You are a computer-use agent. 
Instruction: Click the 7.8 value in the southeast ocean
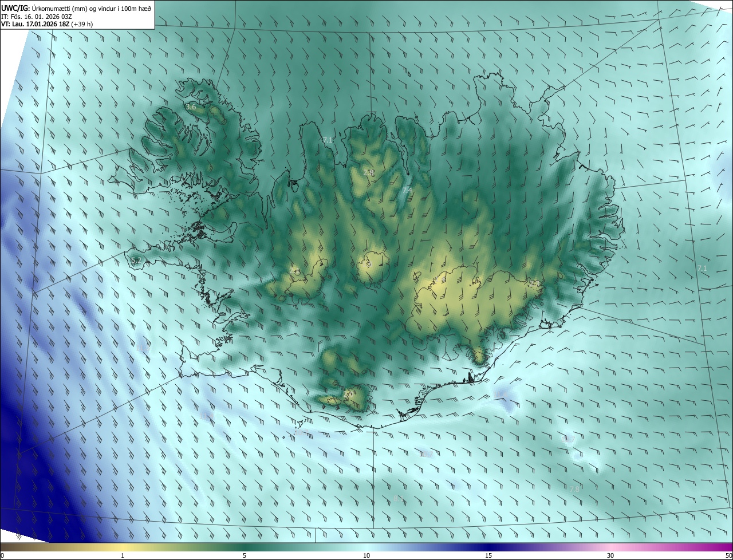click(x=574, y=490)
